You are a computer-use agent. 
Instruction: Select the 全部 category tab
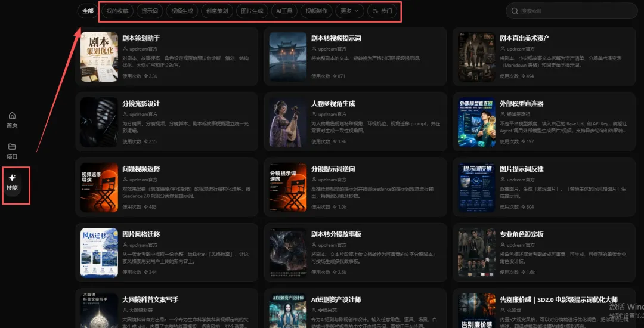(x=88, y=11)
